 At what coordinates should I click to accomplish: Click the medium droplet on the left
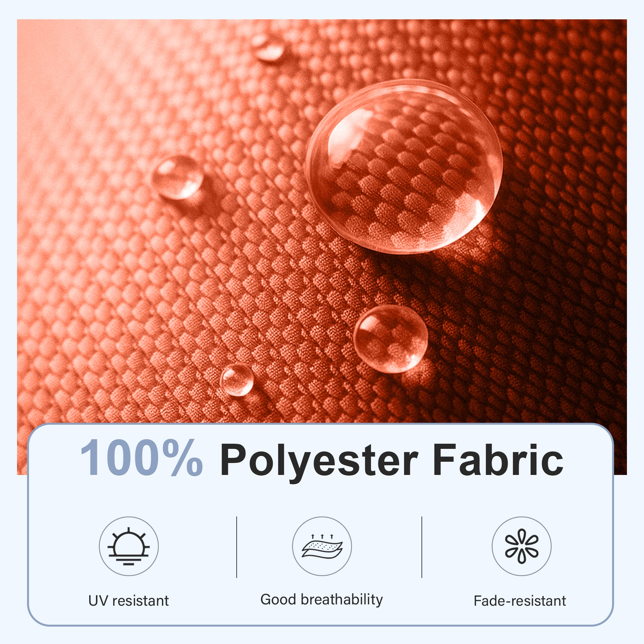click(177, 177)
